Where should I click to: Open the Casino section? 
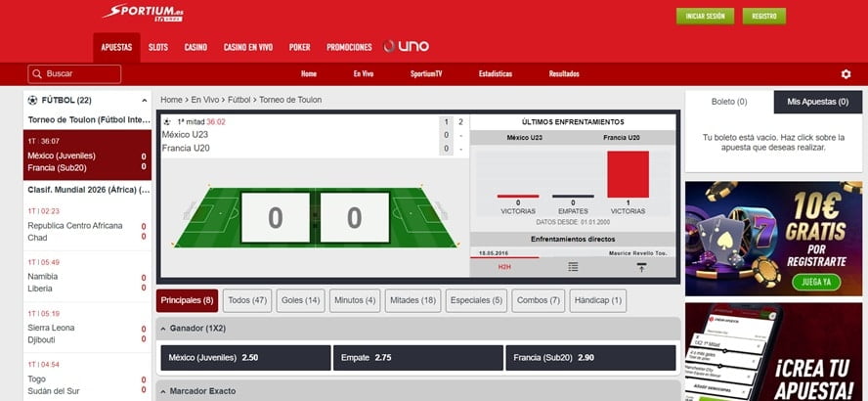tap(195, 47)
